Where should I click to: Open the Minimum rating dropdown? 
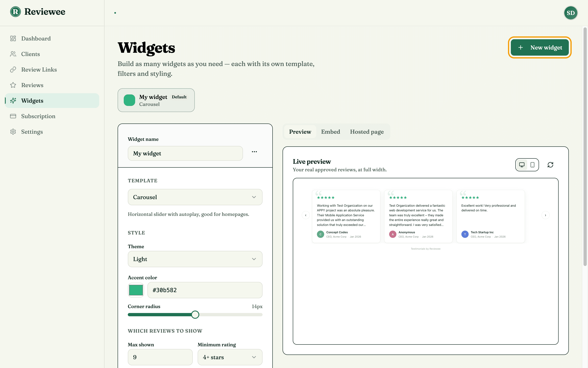230,357
